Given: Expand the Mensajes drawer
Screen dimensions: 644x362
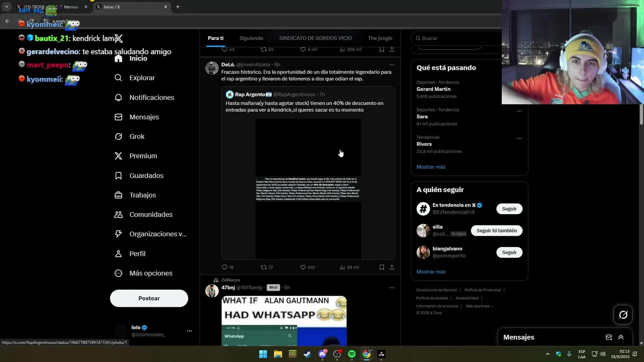Looking at the screenshot, I should (621, 337).
